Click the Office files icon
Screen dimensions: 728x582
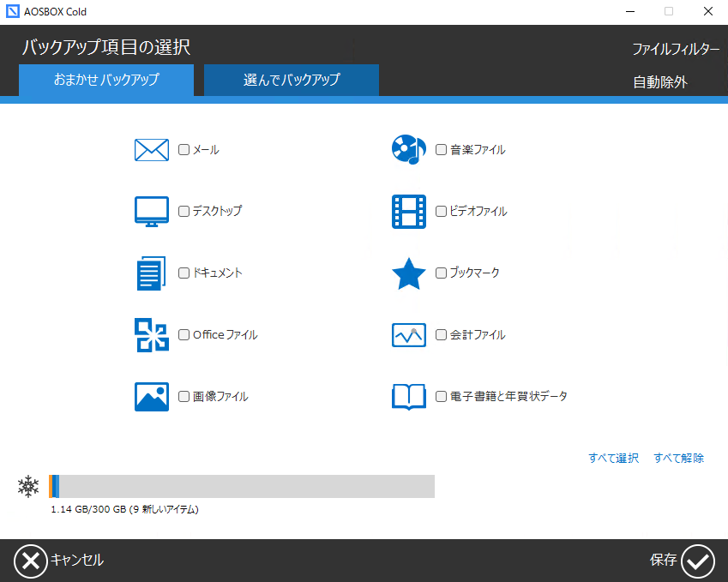point(152,335)
